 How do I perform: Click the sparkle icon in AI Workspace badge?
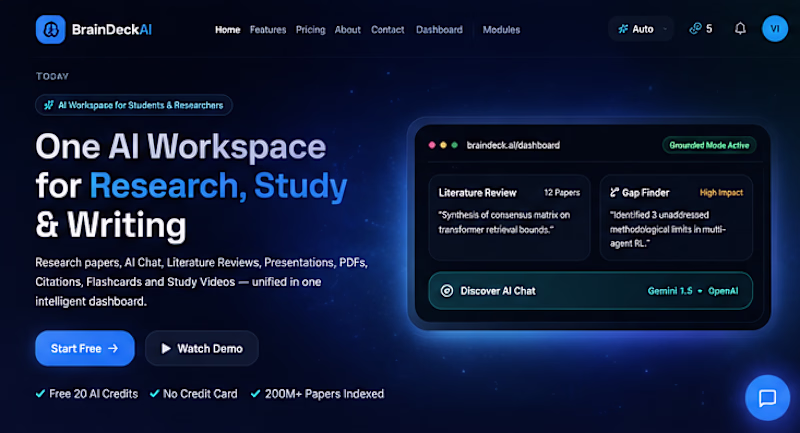(48, 105)
